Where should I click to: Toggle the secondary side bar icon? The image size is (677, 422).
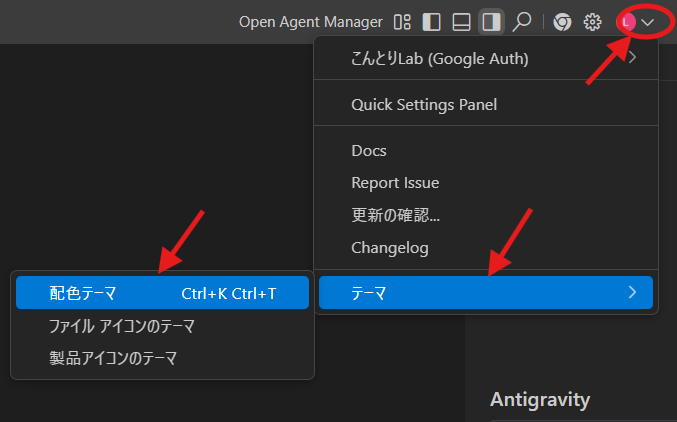pos(491,21)
